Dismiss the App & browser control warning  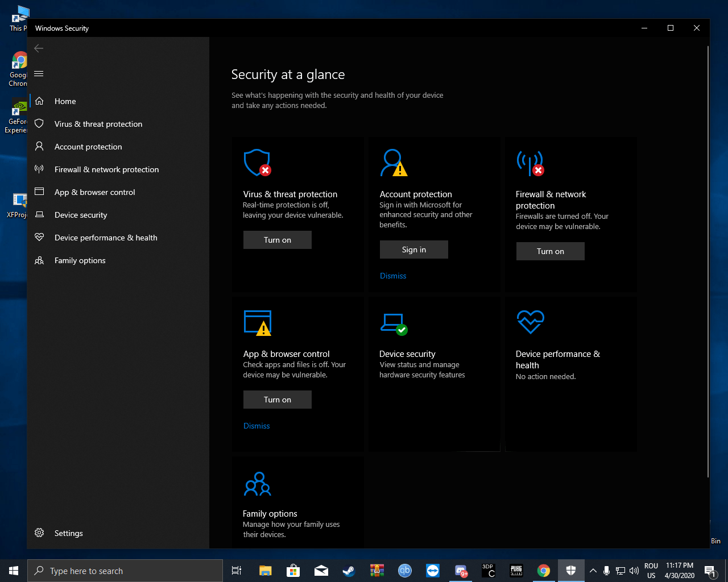tap(257, 426)
